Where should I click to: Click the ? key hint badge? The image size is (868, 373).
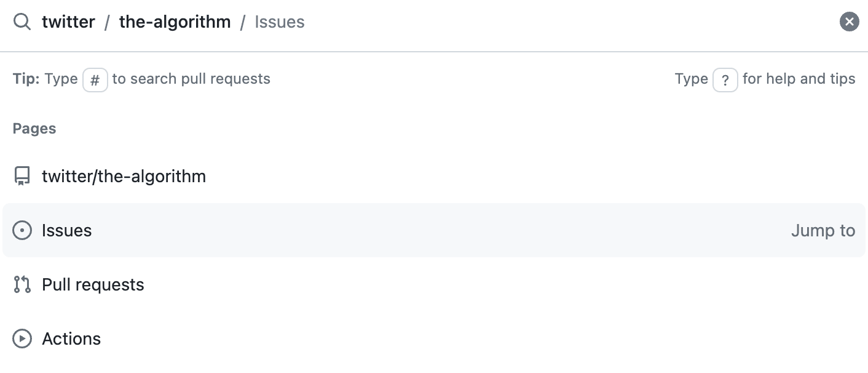[725, 80]
